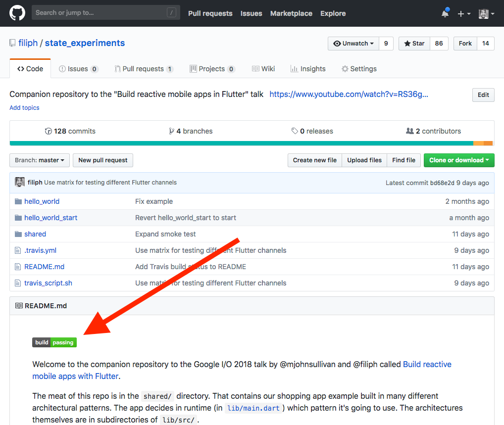
Task: Click the language breakdown bar
Action: coord(252,143)
